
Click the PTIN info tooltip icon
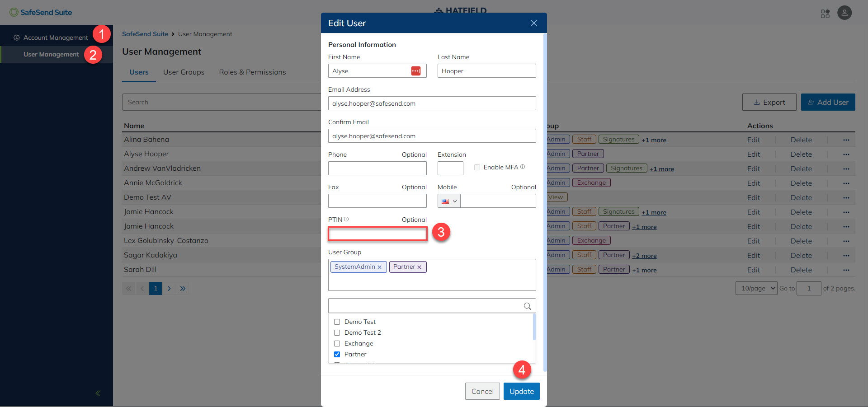coord(346,219)
